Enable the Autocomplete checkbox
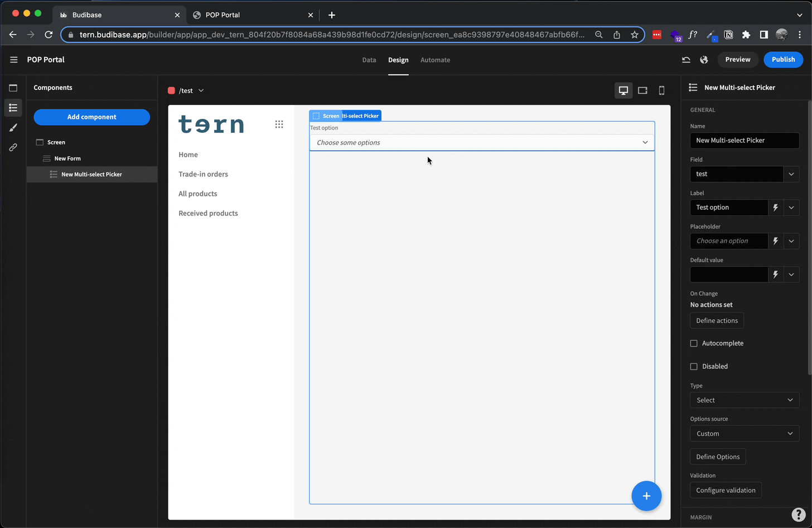This screenshot has width=812, height=528. point(694,343)
